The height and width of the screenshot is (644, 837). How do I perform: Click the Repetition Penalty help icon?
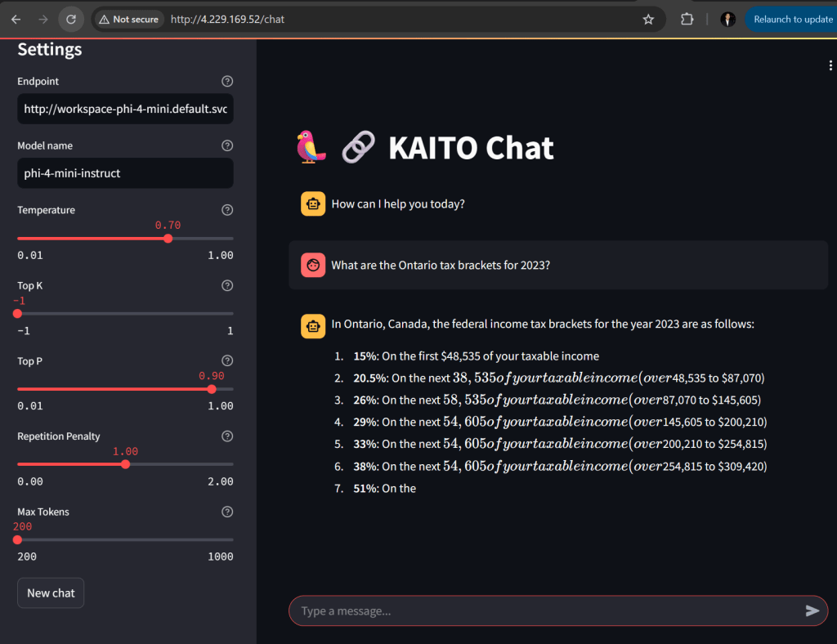(227, 436)
